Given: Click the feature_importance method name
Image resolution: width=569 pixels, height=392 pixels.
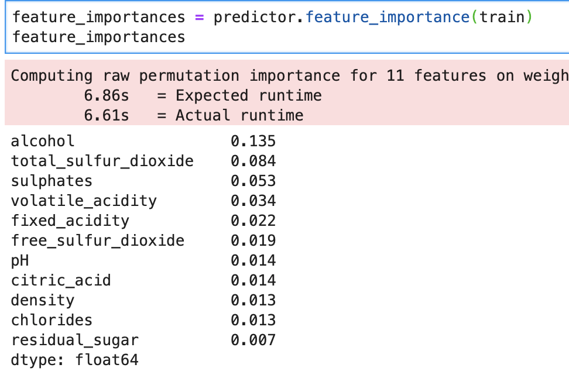Looking at the screenshot, I should click(x=387, y=17).
